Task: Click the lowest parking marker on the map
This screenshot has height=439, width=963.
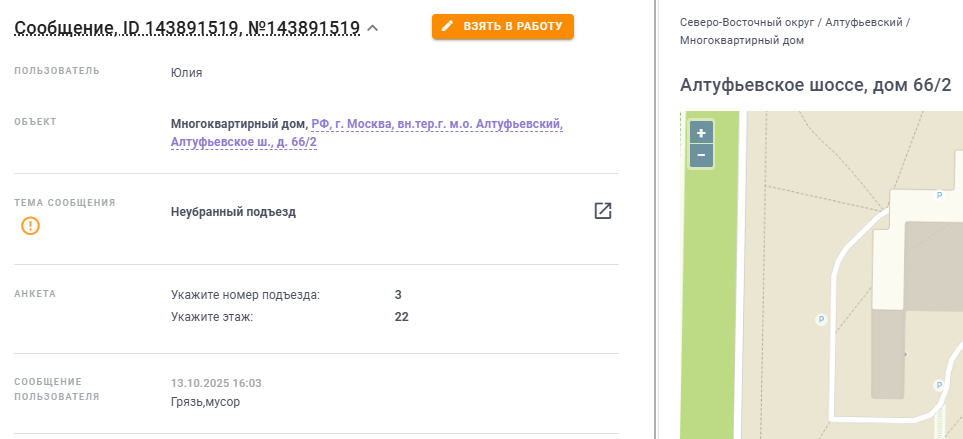Action: coord(939,385)
